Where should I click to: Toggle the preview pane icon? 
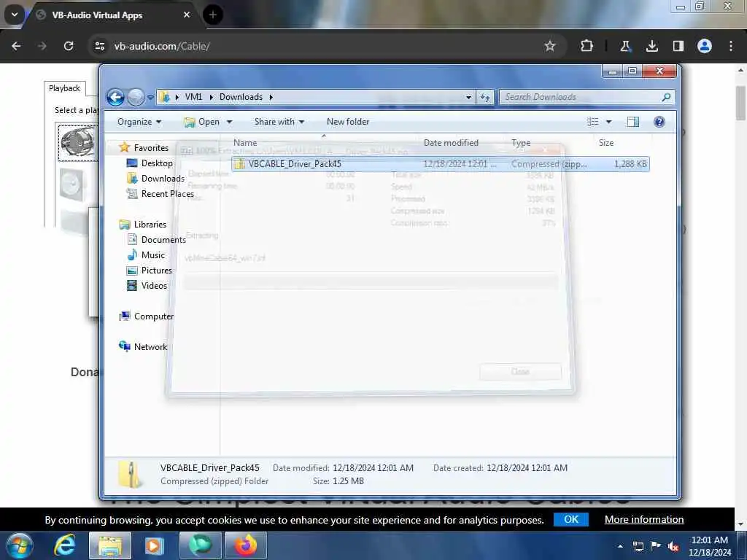click(633, 122)
